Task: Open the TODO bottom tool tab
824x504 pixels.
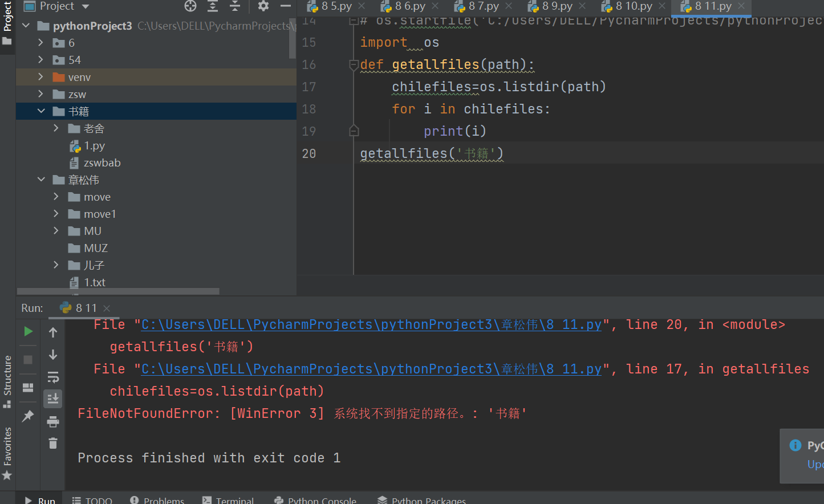Action: pos(92,500)
